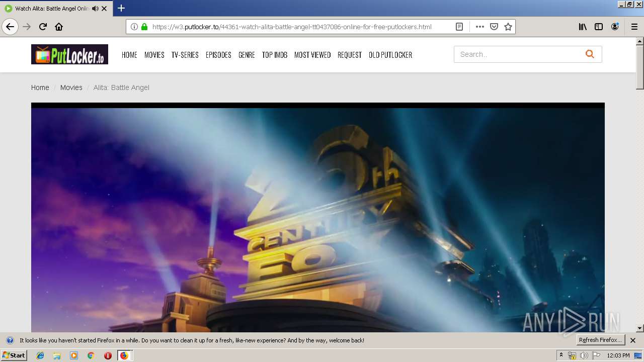Click the Movies breadcrumb link
The image size is (644, 362).
point(71,87)
